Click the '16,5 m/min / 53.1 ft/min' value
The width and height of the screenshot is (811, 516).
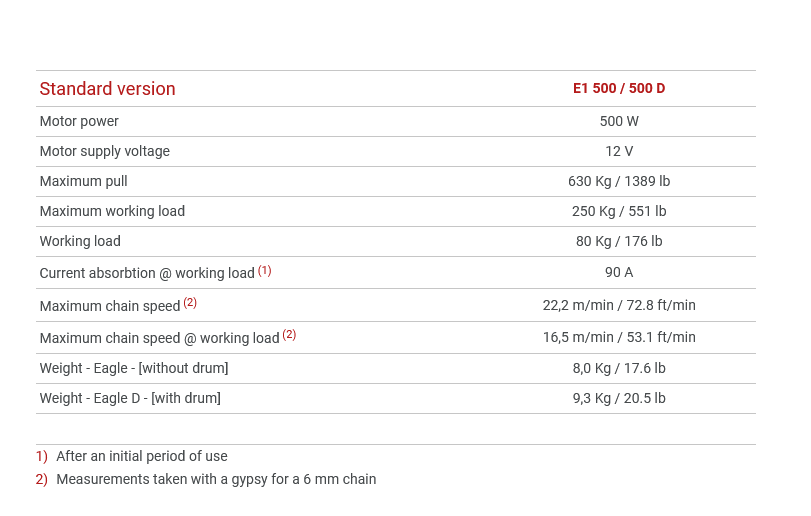point(619,338)
